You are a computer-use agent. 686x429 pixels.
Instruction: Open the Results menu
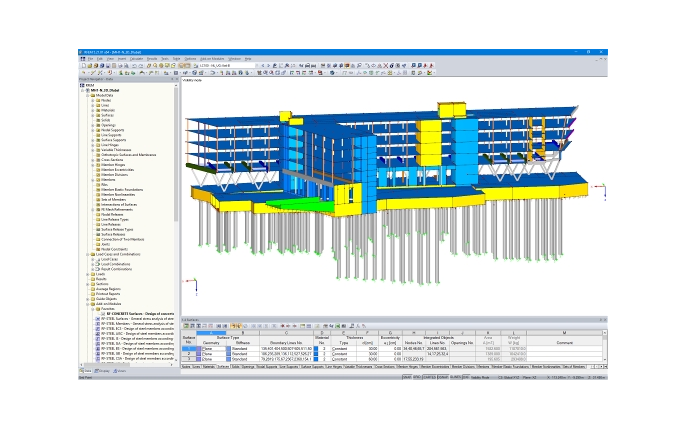pos(152,59)
